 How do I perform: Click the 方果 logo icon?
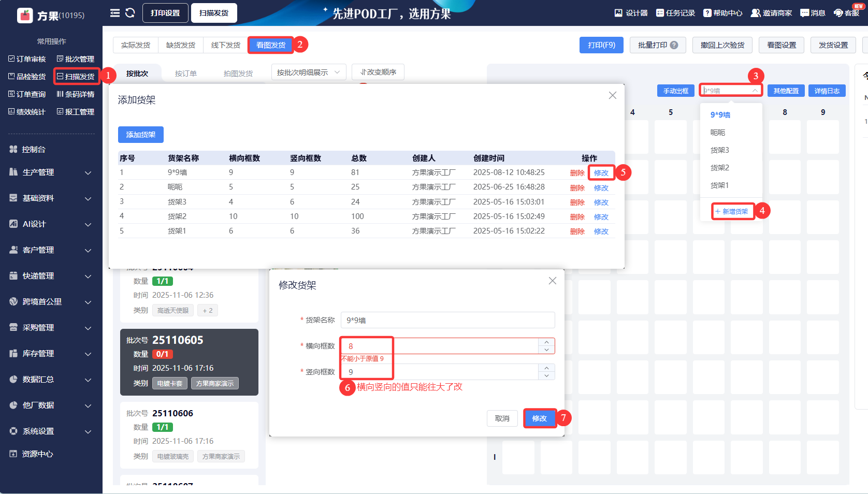25,16
